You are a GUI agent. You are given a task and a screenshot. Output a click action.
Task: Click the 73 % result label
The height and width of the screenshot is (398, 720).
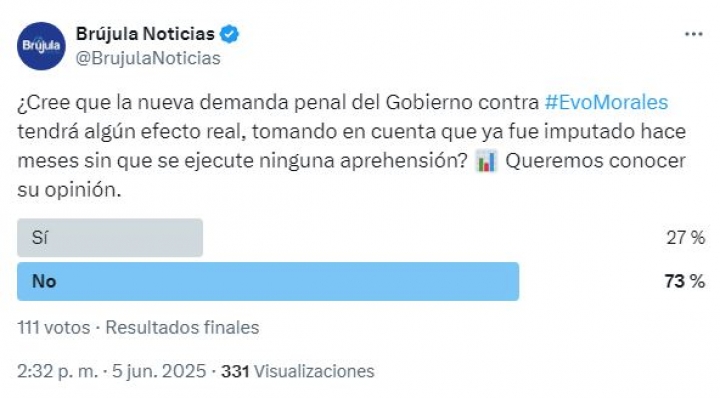(x=685, y=281)
